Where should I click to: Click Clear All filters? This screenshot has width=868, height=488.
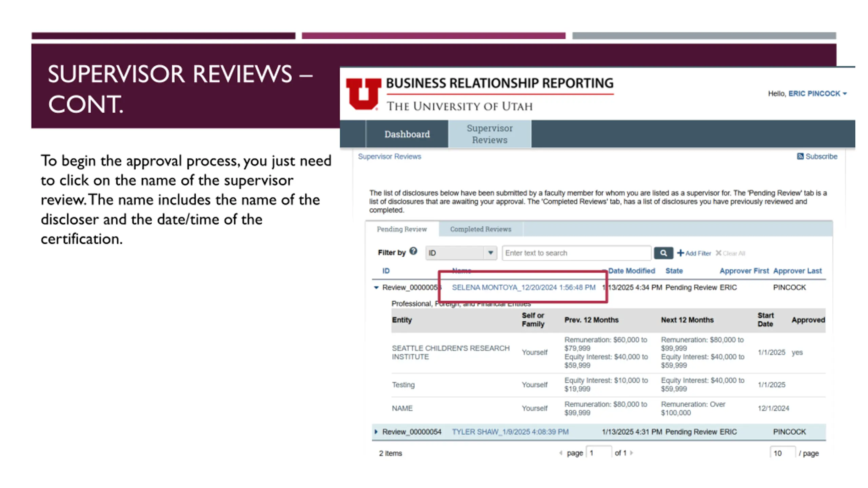730,253
